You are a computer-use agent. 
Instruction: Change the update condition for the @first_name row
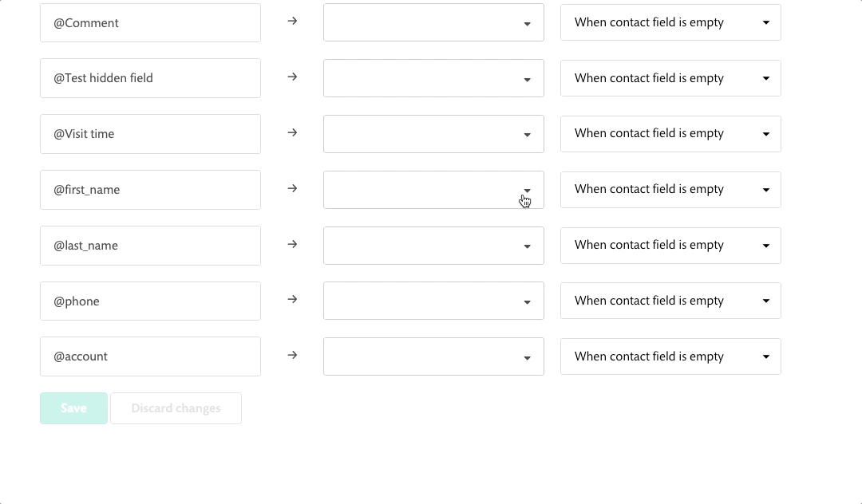pyautogui.click(x=670, y=190)
